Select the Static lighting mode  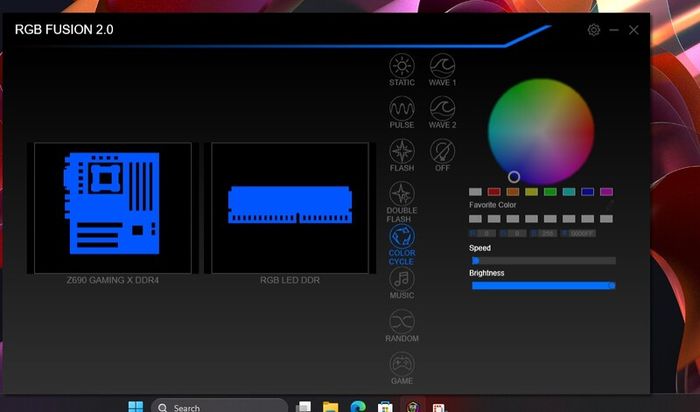402,70
